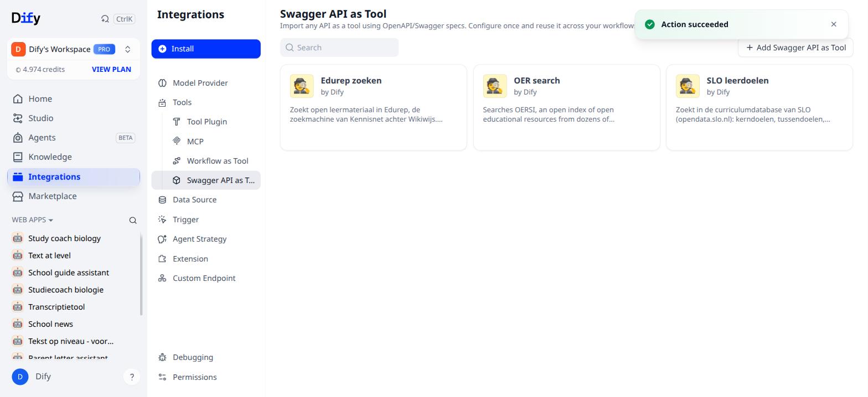Click the Dify logo
The image size is (868, 397).
click(x=25, y=18)
